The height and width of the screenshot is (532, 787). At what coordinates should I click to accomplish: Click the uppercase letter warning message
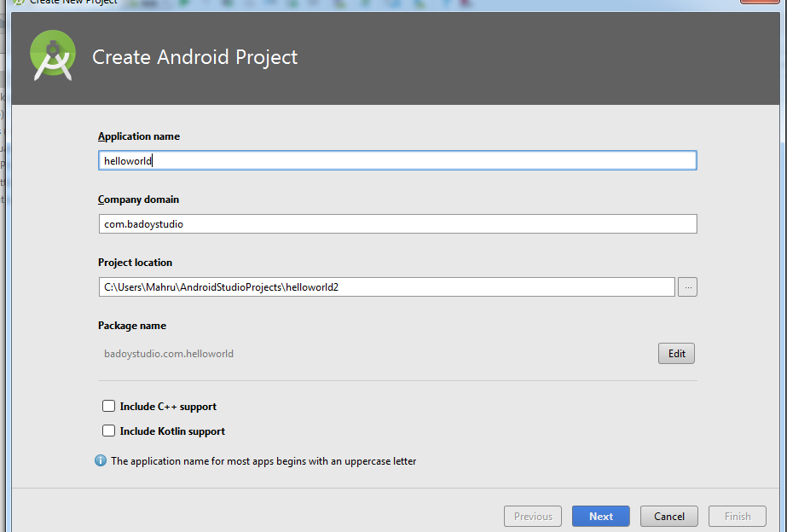(x=263, y=461)
